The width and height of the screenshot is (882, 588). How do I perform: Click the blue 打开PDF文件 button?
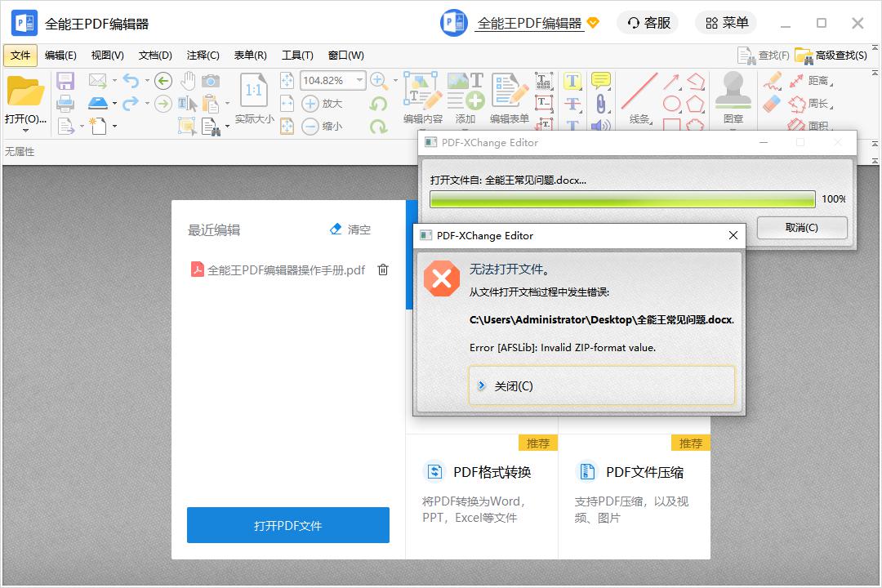pos(287,525)
